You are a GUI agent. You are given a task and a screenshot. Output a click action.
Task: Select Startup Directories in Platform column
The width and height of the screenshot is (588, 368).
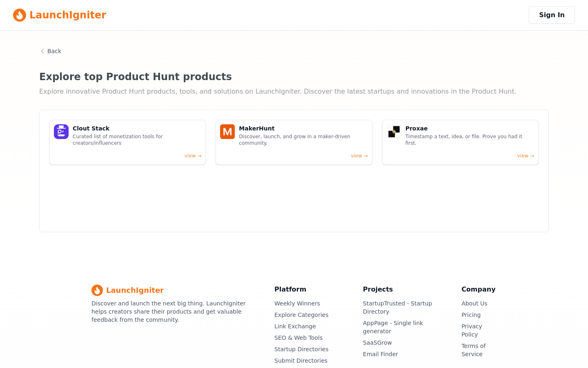[x=301, y=349]
